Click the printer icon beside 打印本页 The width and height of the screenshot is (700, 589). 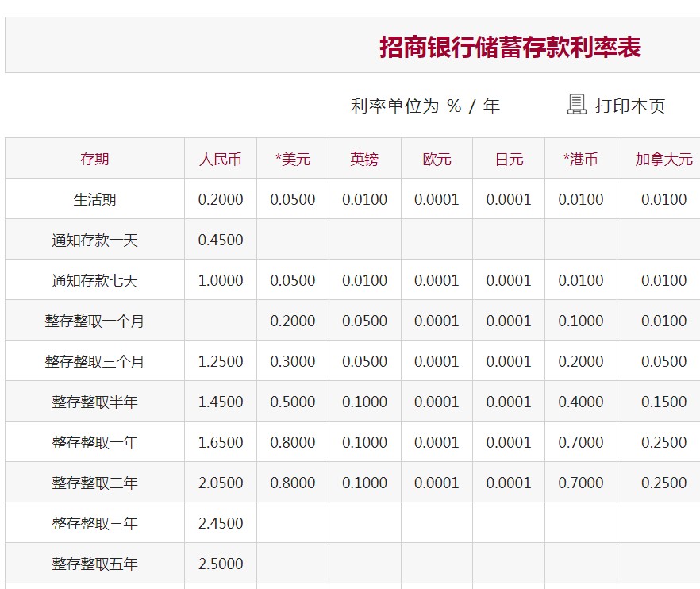pos(577,105)
